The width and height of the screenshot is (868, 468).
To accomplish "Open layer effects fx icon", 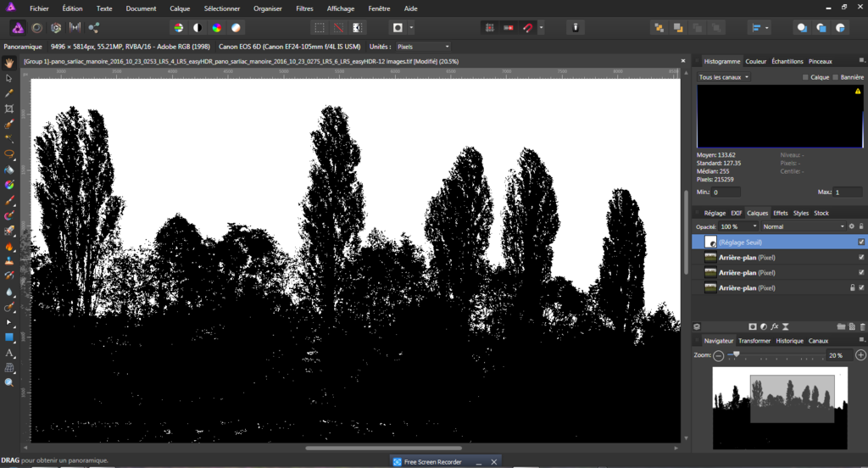I will (775, 326).
